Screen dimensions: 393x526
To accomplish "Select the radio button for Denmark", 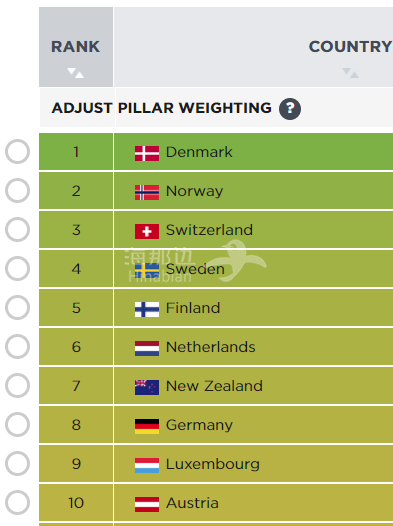I will (x=17, y=151).
